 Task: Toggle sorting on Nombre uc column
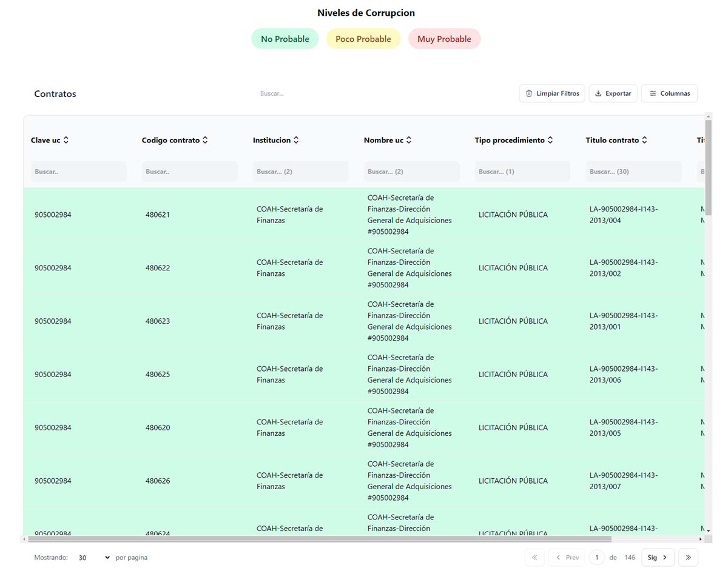[x=409, y=140]
